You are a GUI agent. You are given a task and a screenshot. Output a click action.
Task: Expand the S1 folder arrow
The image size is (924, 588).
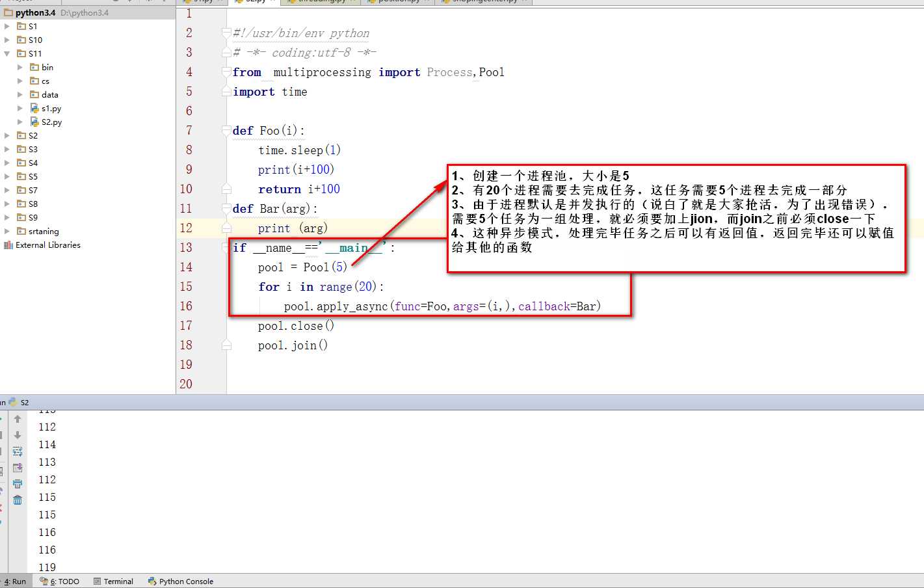click(7, 26)
